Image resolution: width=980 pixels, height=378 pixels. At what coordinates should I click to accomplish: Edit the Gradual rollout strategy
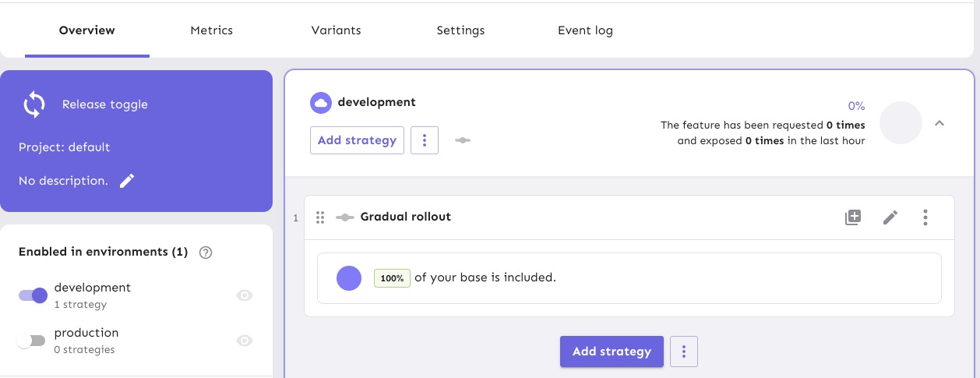890,217
